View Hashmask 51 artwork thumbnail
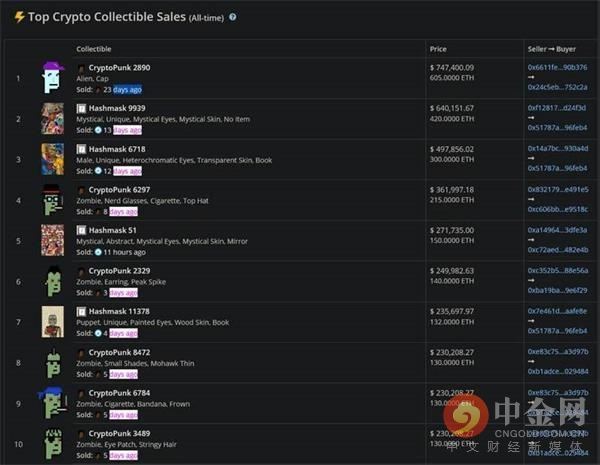The image size is (600, 465). click(x=53, y=240)
